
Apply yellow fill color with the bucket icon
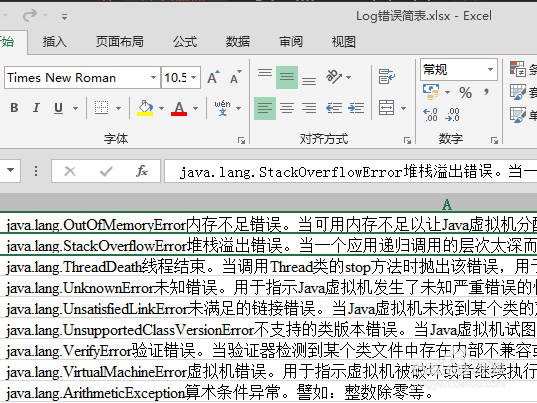coord(145,108)
